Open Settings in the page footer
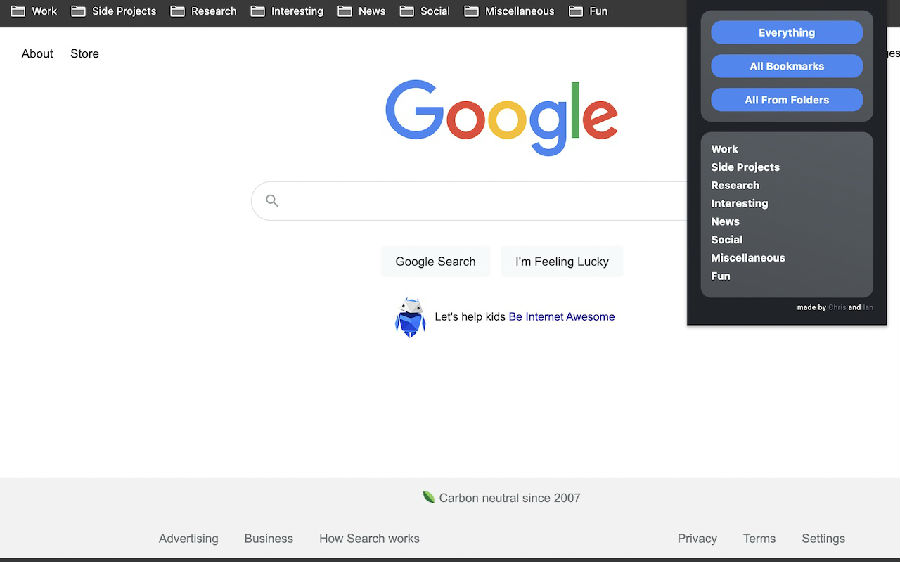Image resolution: width=900 pixels, height=562 pixels. (x=823, y=538)
